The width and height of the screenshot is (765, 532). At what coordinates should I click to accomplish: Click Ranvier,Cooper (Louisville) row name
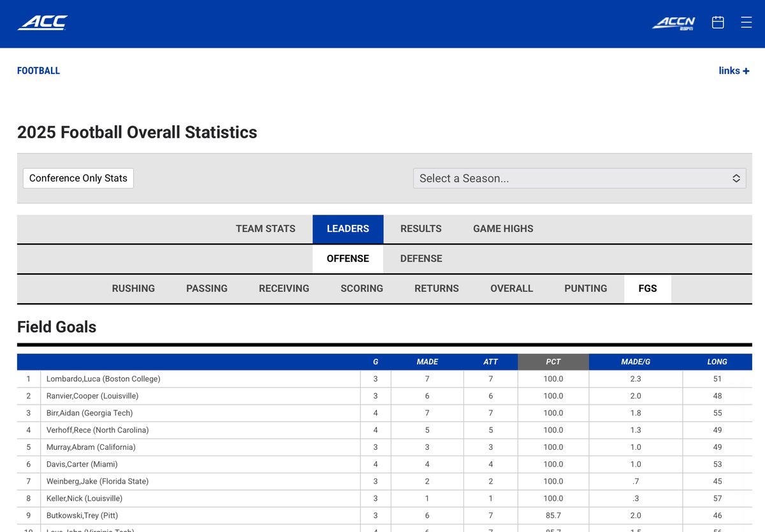(x=92, y=396)
